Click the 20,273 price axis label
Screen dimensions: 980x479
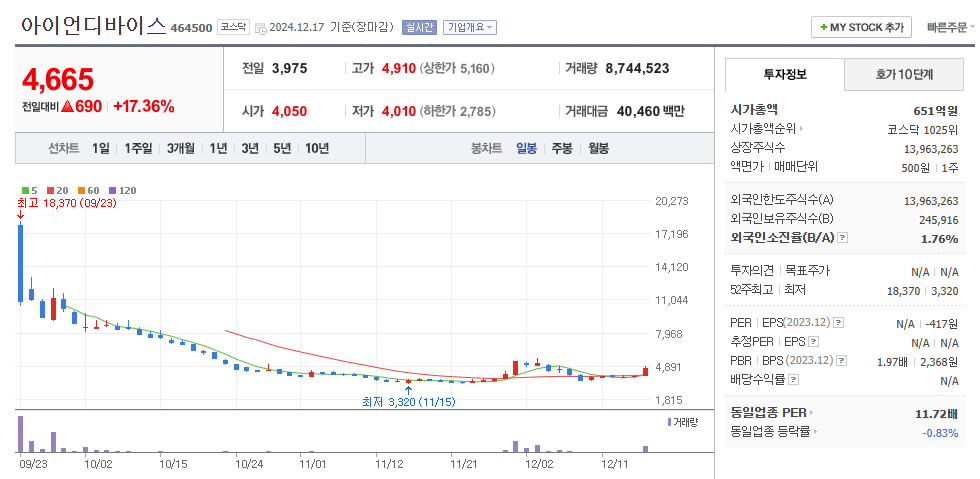tap(672, 201)
